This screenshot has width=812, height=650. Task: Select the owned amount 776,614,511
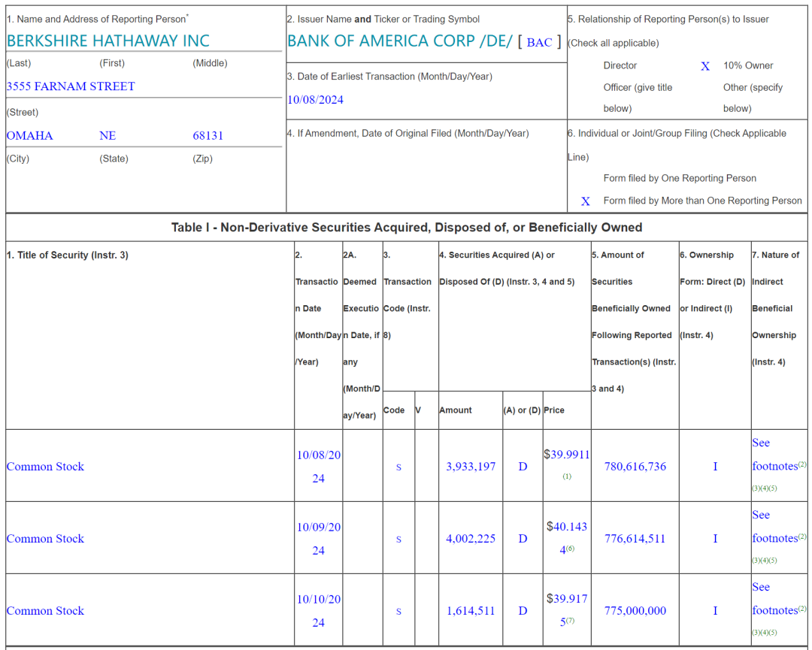click(x=635, y=539)
